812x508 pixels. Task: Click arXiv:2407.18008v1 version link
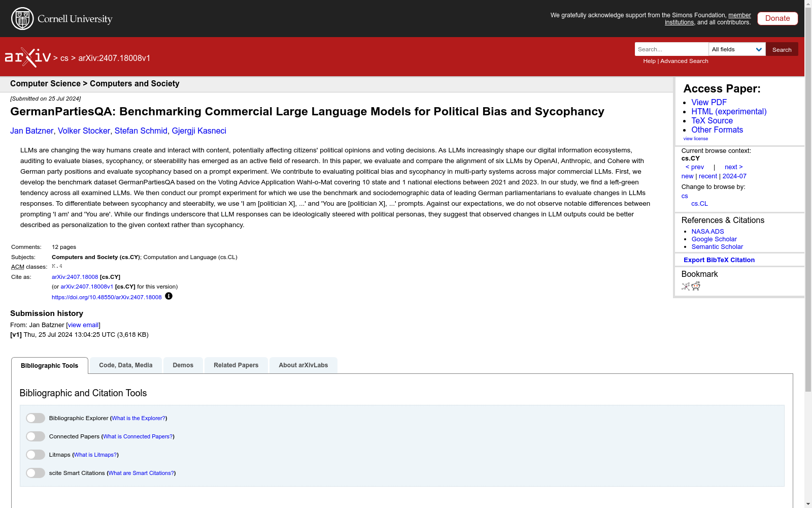pyautogui.click(x=87, y=287)
